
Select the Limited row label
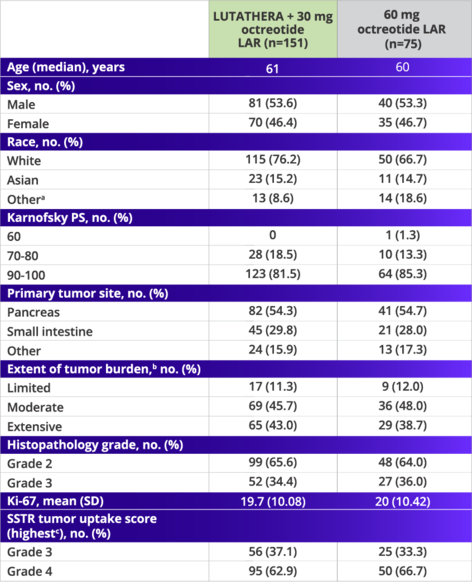29,388
